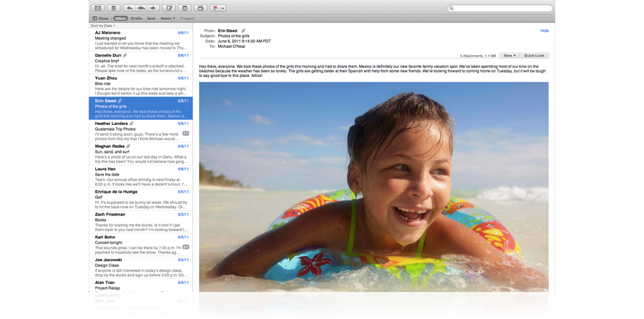The width and height of the screenshot is (644, 319).
Task: Toggle the Show mailbox list button
Action: point(101,18)
